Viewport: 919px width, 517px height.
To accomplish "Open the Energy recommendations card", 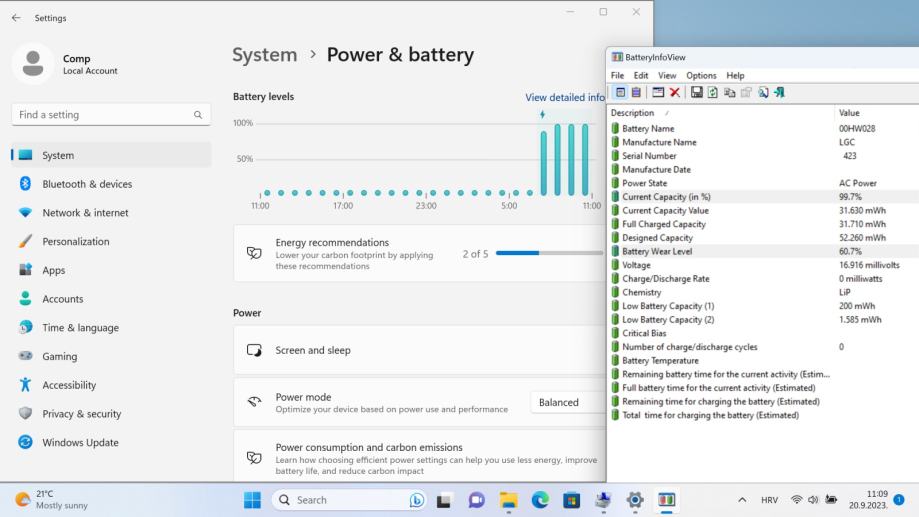I will point(420,253).
